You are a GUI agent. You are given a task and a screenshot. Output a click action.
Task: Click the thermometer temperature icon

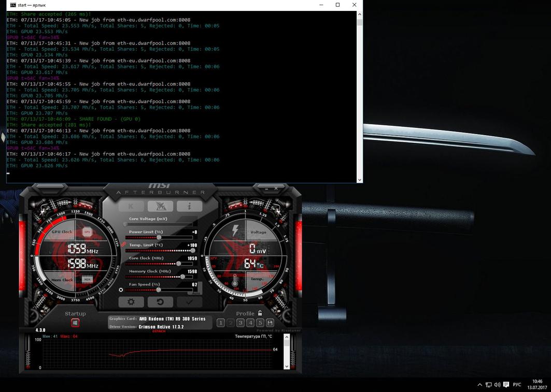tap(235, 280)
